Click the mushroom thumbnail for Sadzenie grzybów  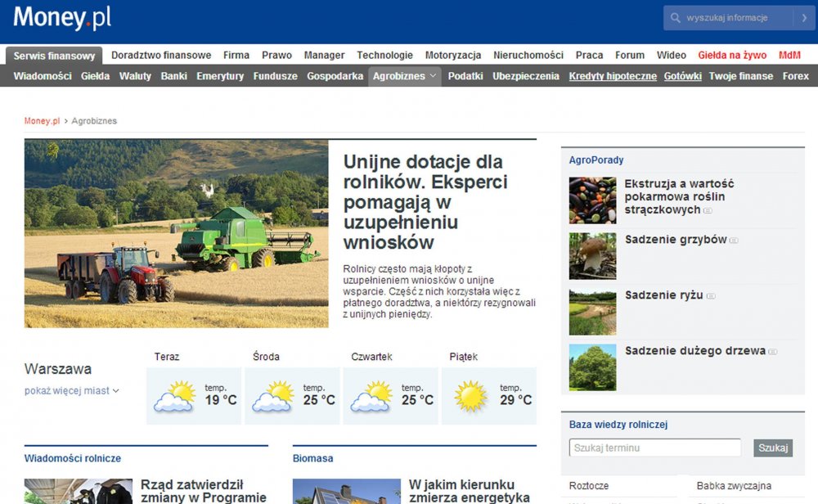click(x=592, y=255)
